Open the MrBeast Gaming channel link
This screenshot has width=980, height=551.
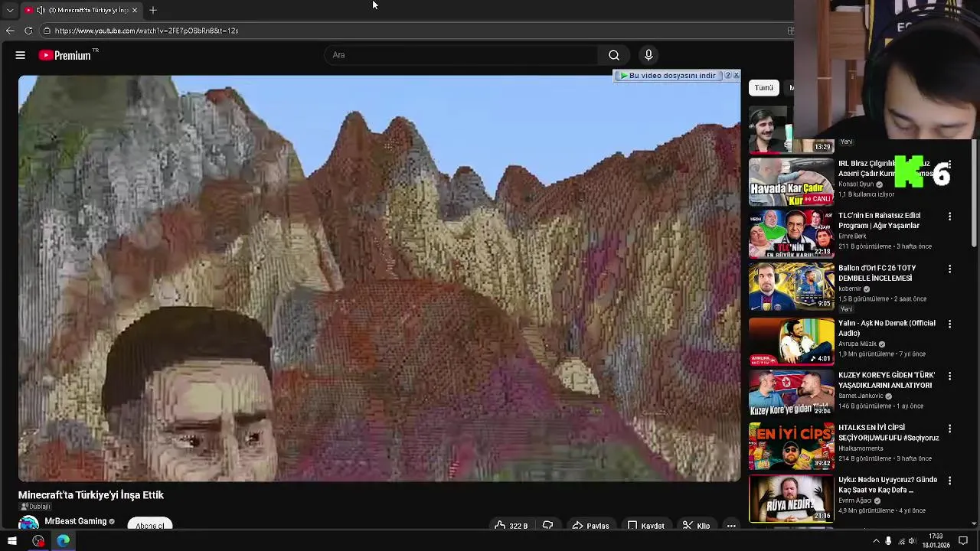point(75,521)
